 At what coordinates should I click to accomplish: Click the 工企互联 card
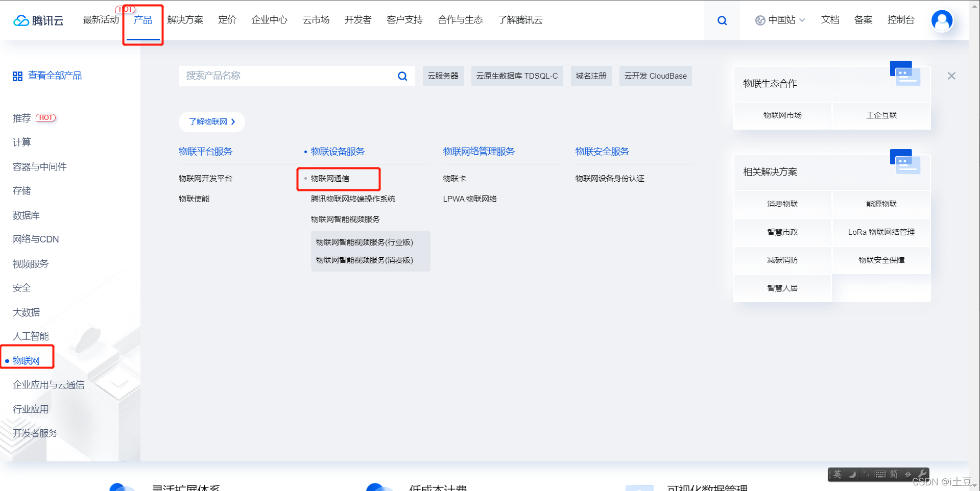pos(881,115)
